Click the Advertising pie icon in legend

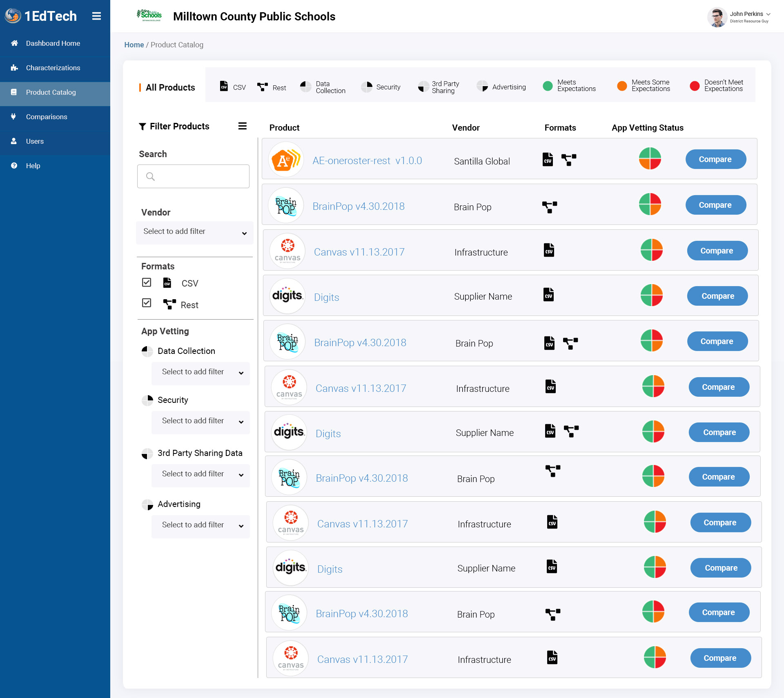coord(482,86)
